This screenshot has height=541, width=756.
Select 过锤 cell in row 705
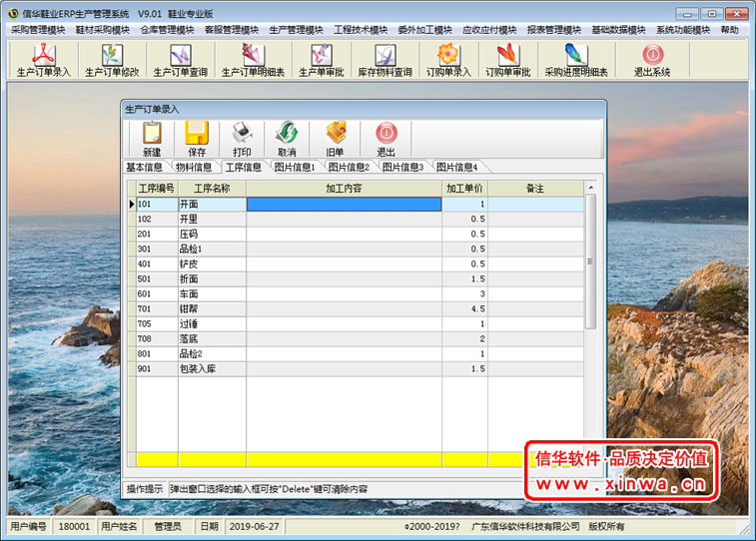[212, 323]
